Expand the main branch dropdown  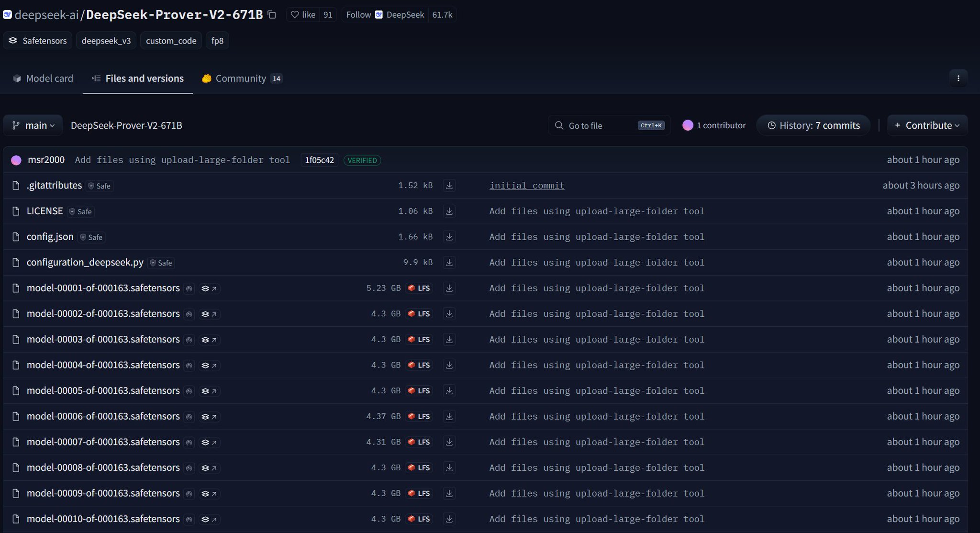33,125
